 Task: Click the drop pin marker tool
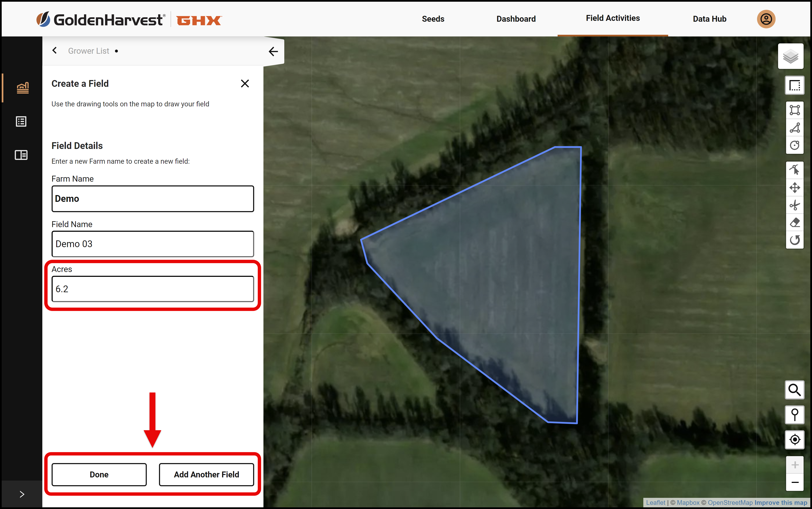click(x=795, y=415)
